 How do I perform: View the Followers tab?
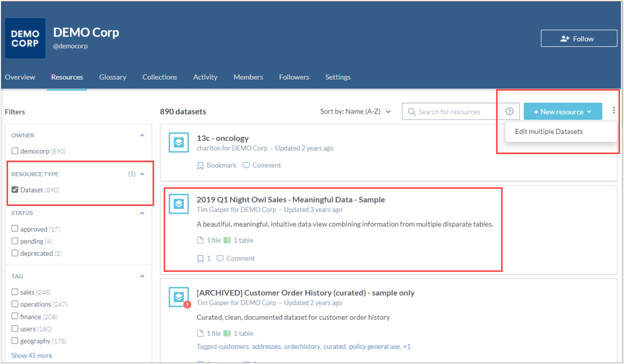tap(294, 77)
